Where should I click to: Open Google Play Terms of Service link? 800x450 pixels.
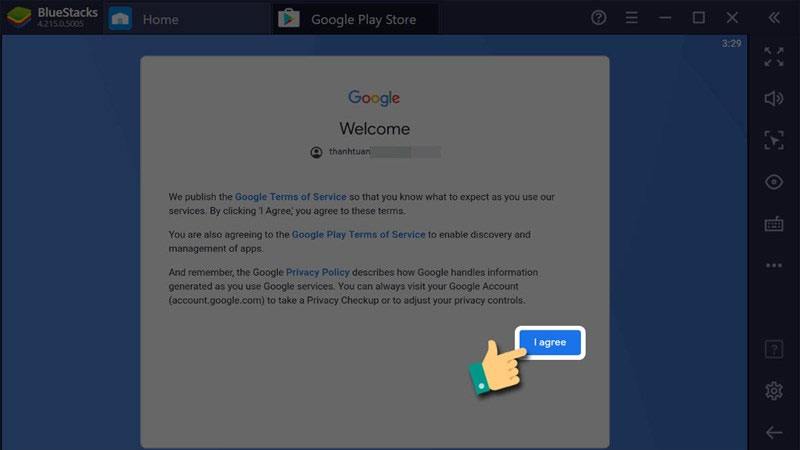tap(358, 235)
